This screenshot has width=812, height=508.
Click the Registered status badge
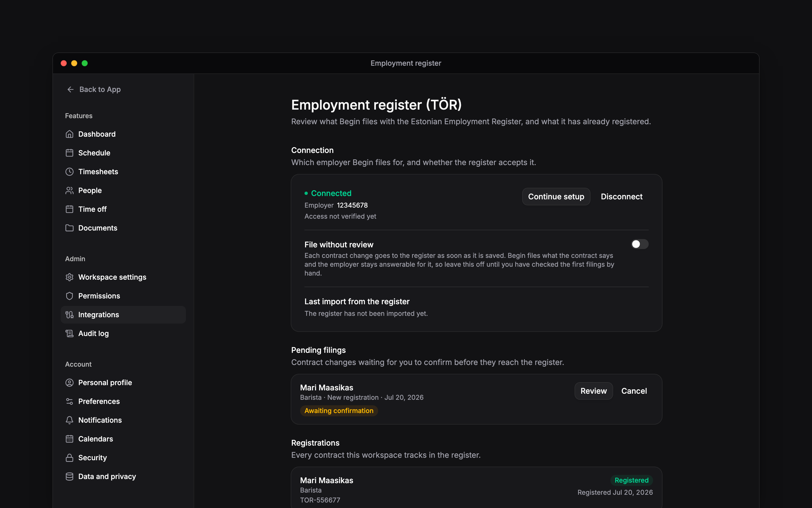632,480
